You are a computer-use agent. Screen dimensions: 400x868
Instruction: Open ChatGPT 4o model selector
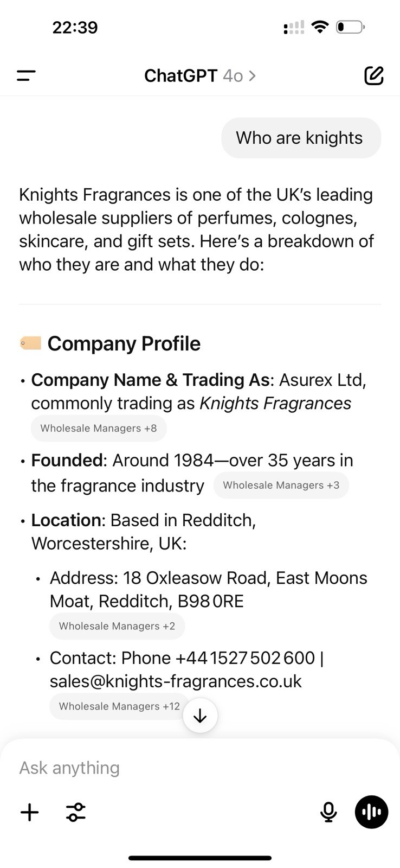tap(200, 75)
